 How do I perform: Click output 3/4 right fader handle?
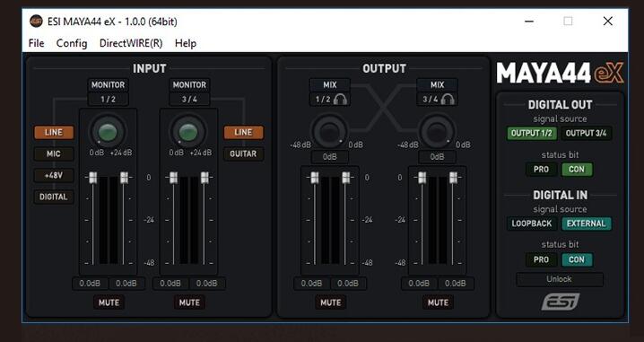(453, 178)
